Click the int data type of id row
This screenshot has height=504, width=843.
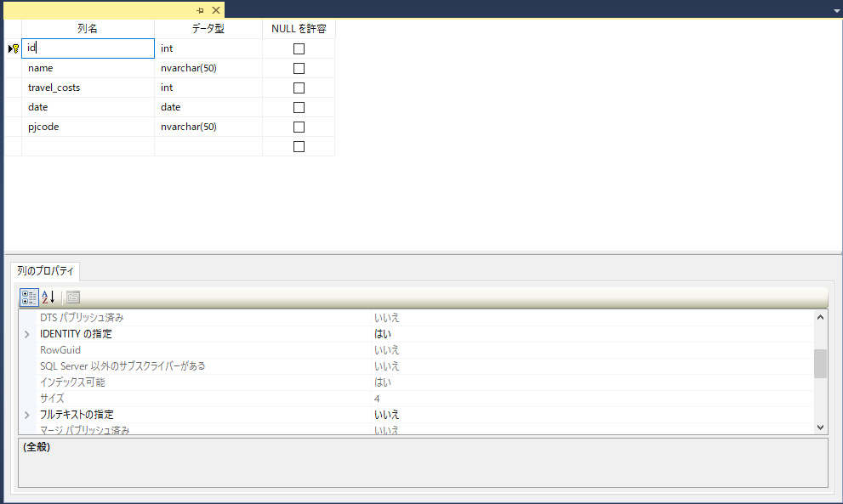pos(208,48)
